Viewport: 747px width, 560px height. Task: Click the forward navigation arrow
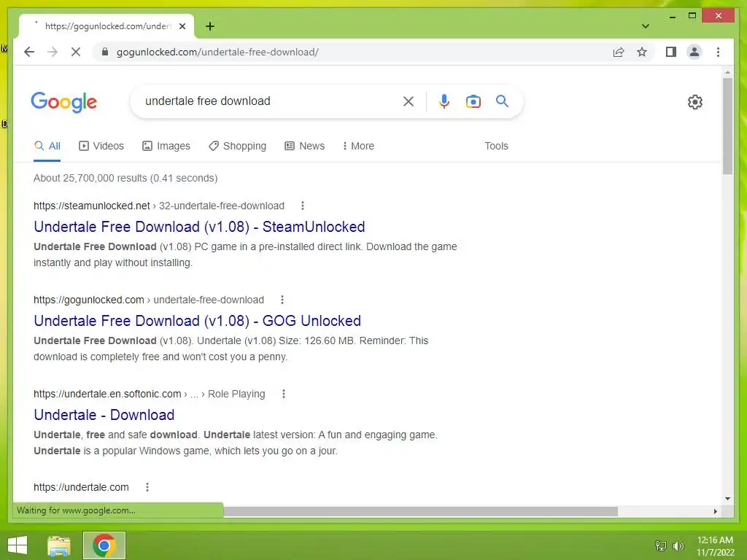(53, 52)
